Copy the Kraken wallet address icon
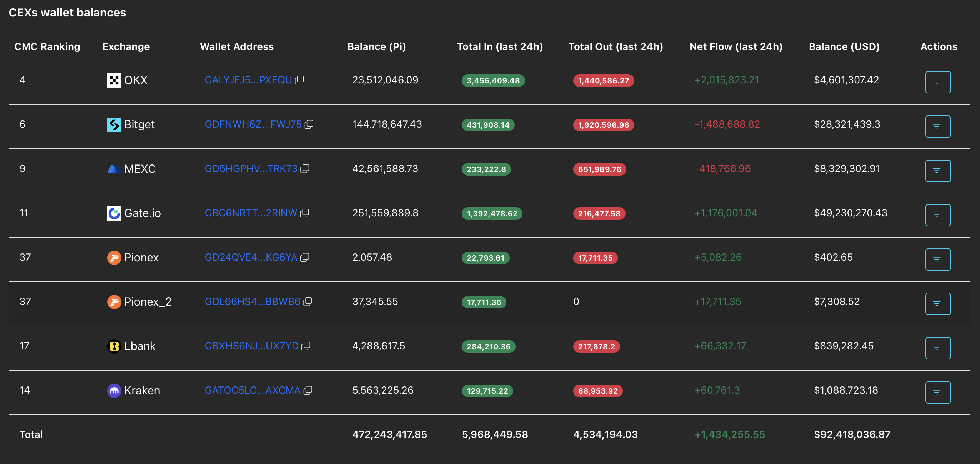Image resolution: width=980 pixels, height=464 pixels. coord(308,390)
